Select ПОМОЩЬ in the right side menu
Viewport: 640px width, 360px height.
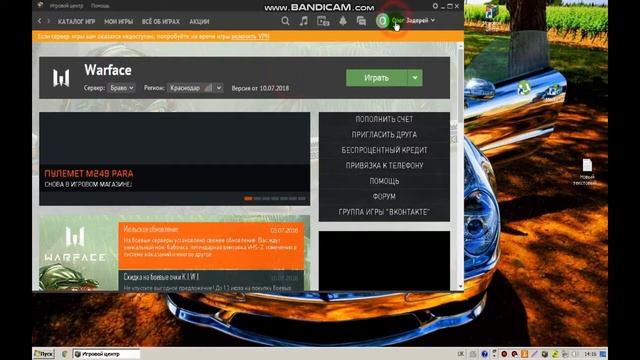[384, 181]
